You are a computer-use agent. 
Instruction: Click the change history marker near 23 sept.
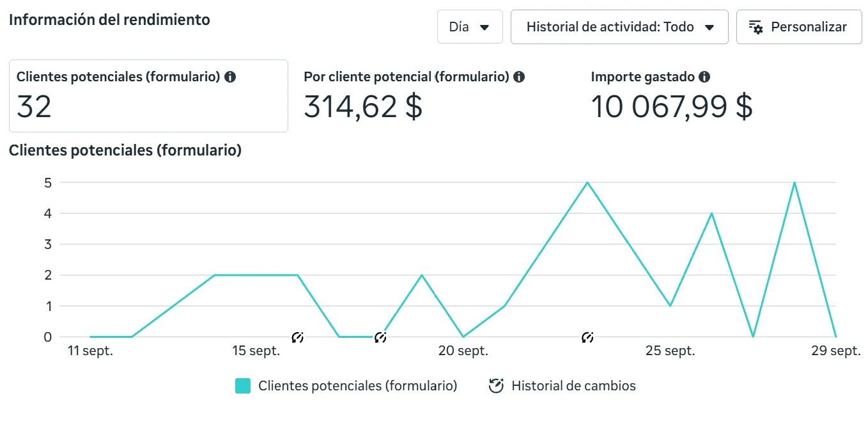coord(587,337)
